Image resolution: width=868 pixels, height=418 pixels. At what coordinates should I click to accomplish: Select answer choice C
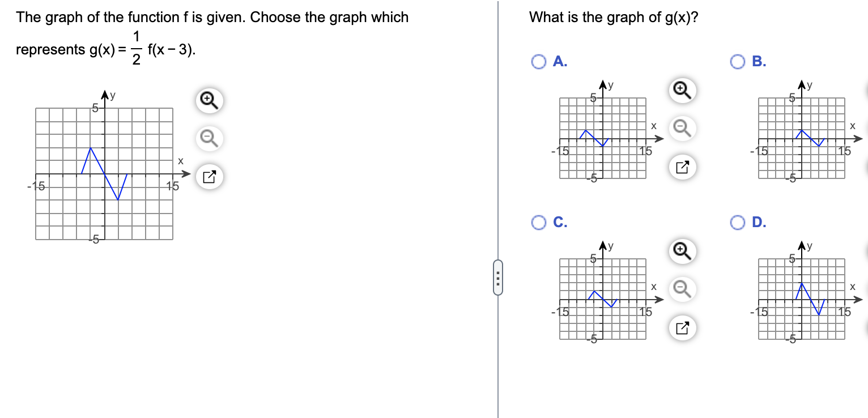point(537,223)
